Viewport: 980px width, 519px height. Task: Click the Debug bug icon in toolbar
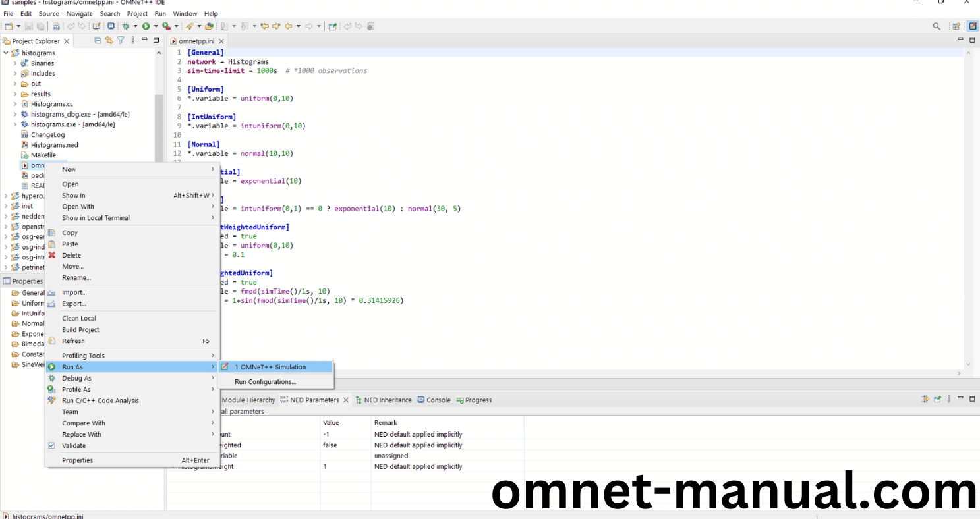pyautogui.click(x=126, y=26)
